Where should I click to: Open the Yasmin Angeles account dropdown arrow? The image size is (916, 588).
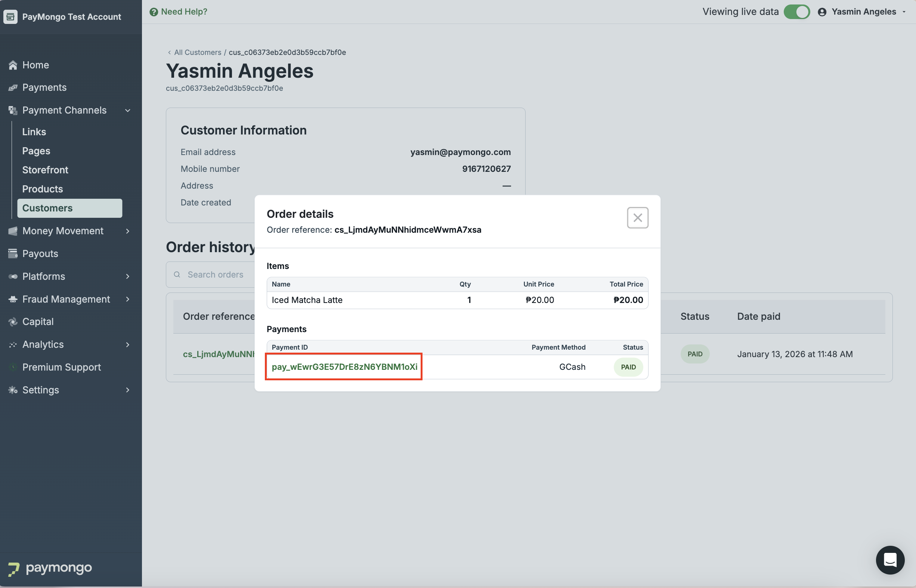pyautogui.click(x=904, y=12)
